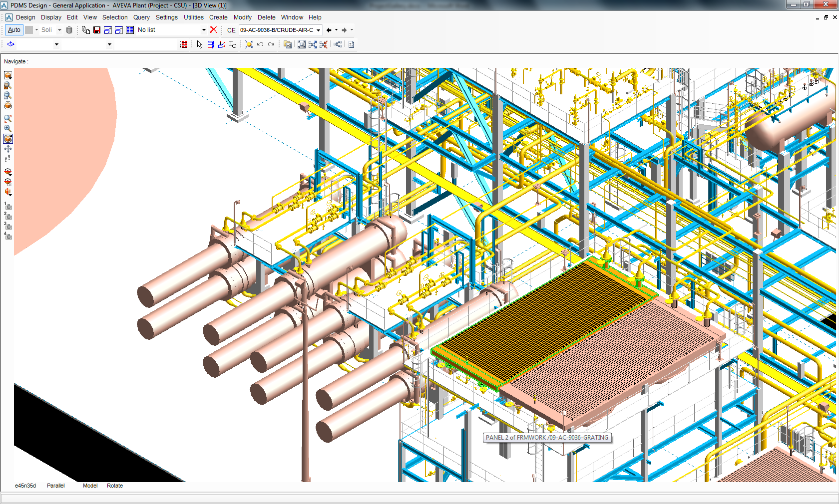The width and height of the screenshot is (839, 504).
Task: Click the walk to drawlist magnifier icon
Action: (7, 85)
